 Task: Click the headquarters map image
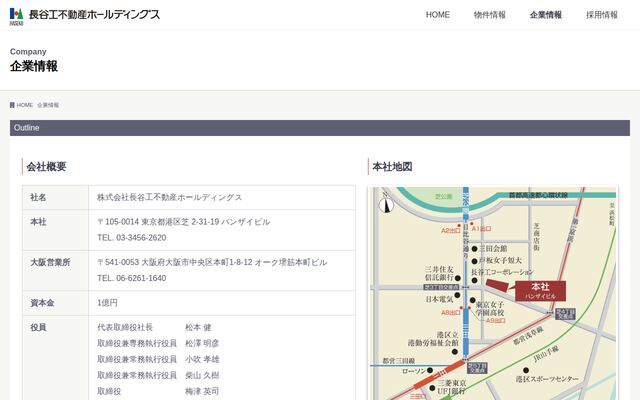pyautogui.click(x=493, y=293)
